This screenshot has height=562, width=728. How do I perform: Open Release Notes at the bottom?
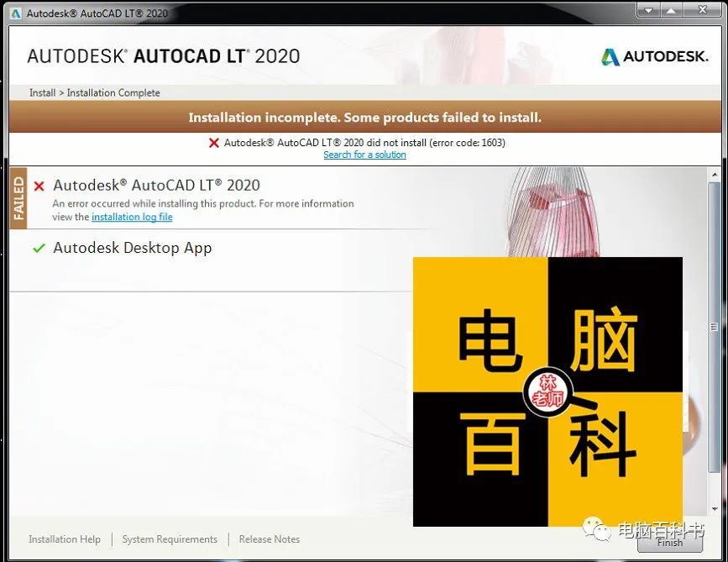click(x=269, y=539)
